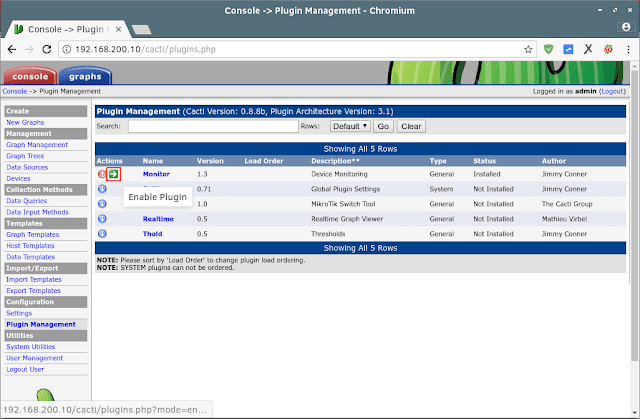Open a new browser tab
640x419 pixels.
[142, 29]
